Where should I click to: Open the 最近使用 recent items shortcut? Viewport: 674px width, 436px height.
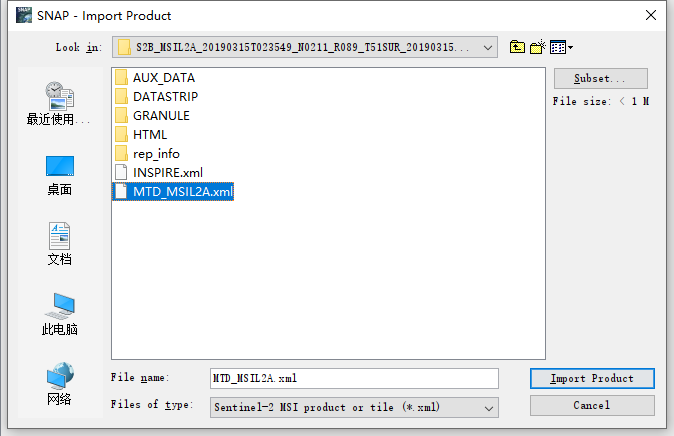coord(59,104)
